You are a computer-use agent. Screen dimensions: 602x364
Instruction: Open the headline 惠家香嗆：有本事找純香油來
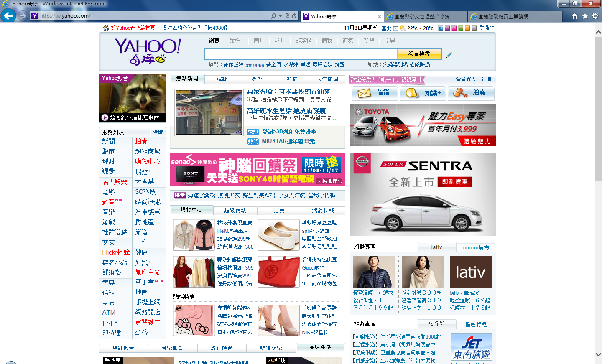pyautogui.click(x=288, y=92)
